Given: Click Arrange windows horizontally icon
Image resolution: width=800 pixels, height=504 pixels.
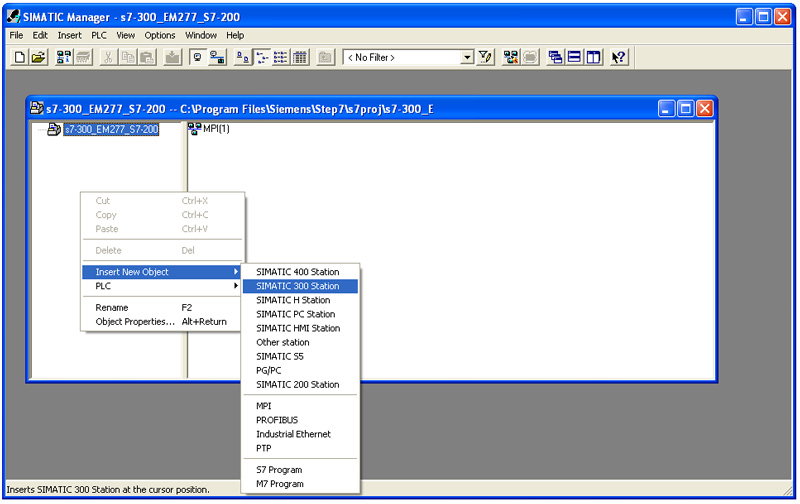Looking at the screenshot, I should coord(574,57).
